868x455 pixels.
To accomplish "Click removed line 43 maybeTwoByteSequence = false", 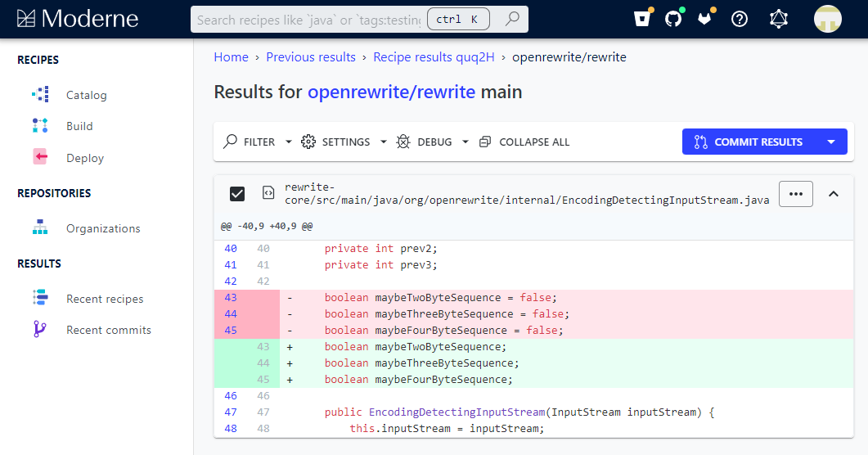I will (x=533, y=298).
